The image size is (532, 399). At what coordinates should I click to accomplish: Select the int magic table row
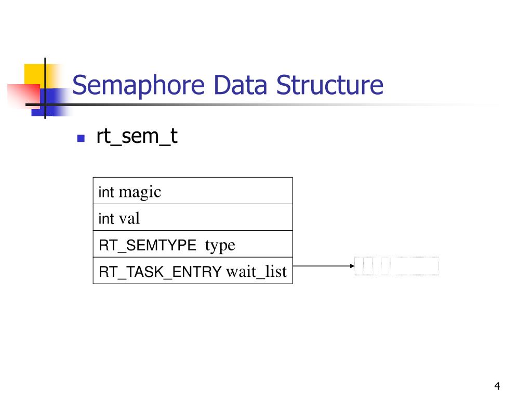[x=193, y=191]
